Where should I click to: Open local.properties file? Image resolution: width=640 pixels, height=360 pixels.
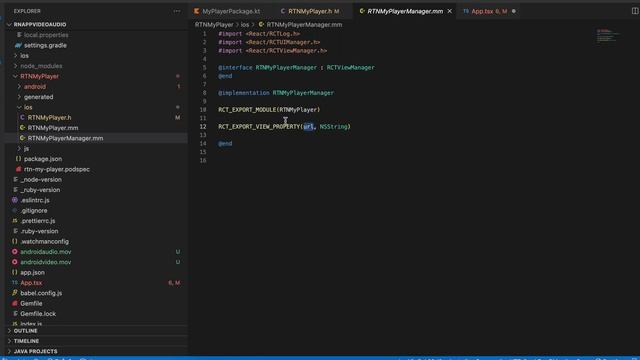[x=46, y=35]
